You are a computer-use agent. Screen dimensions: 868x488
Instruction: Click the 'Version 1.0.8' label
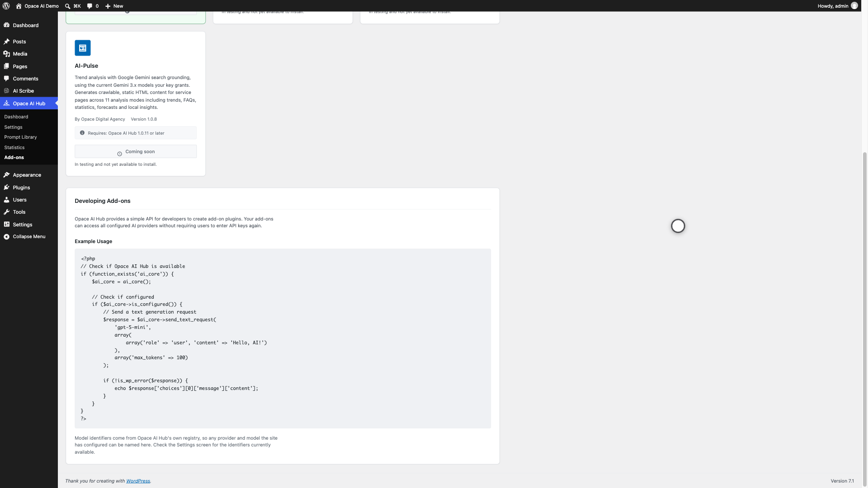pos(144,119)
